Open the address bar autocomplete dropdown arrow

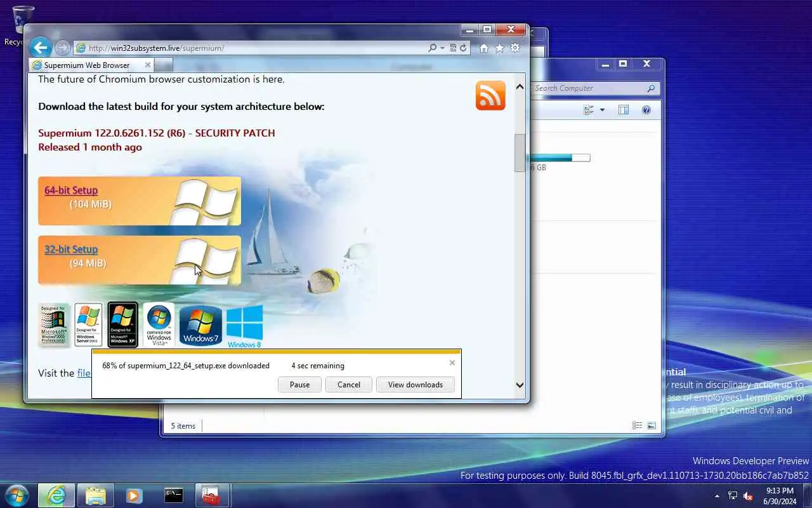click(x=442, y=48)
